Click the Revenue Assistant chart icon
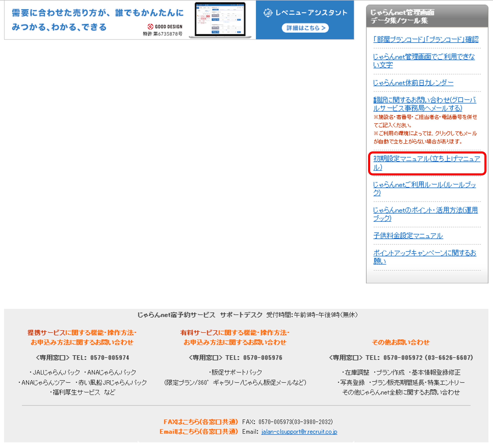Image resolution: width=493 pixels, height=448 pixels. click(268, 13)
